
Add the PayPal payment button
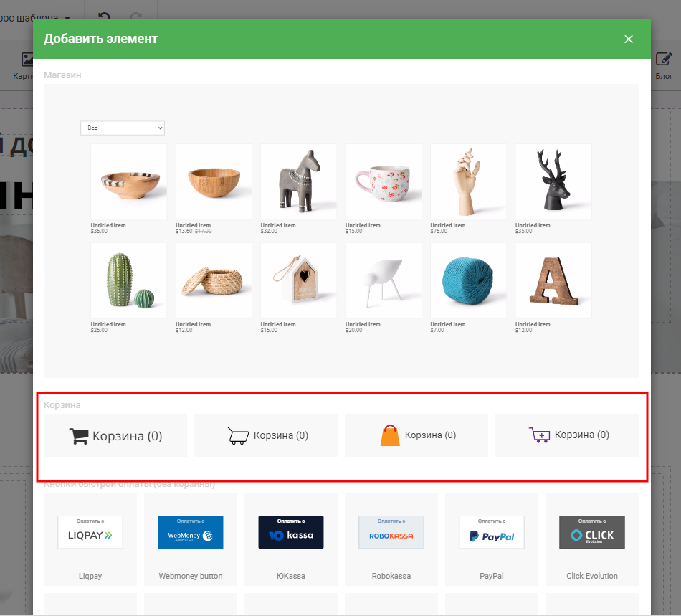pyautogui.click(x=492, y=539)
